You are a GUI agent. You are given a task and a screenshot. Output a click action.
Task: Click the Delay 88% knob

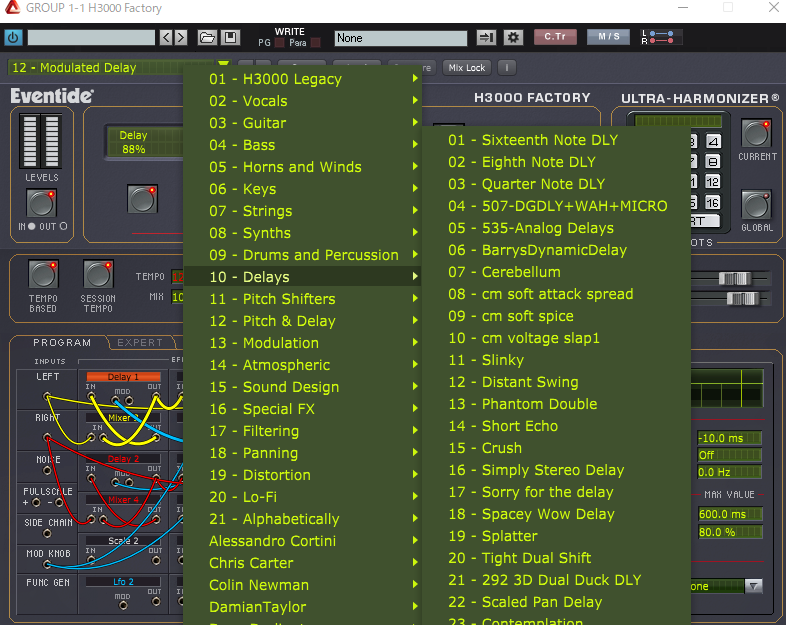coord(142,199)
